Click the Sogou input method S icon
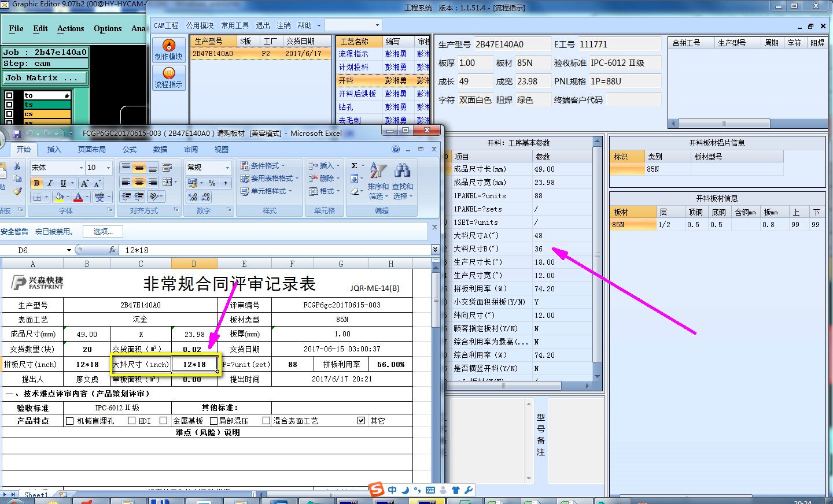The width and height of the screenshot is (833, 504). click(377, 490)
